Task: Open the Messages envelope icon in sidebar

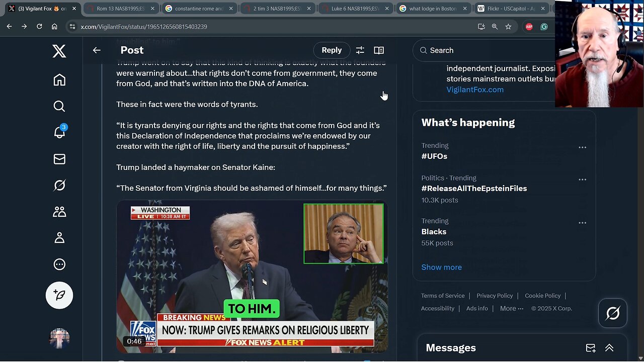Action: (59, 159)
